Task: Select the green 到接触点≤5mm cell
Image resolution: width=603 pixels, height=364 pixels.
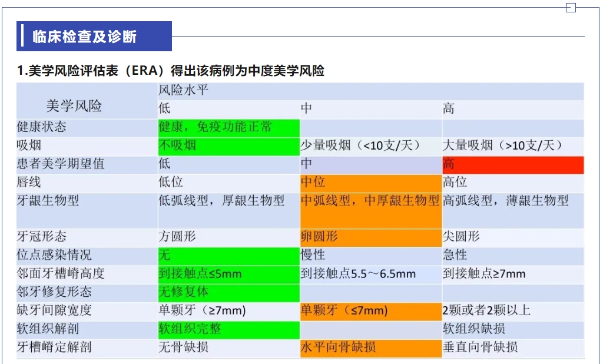Action: click(x=228, y=274)
